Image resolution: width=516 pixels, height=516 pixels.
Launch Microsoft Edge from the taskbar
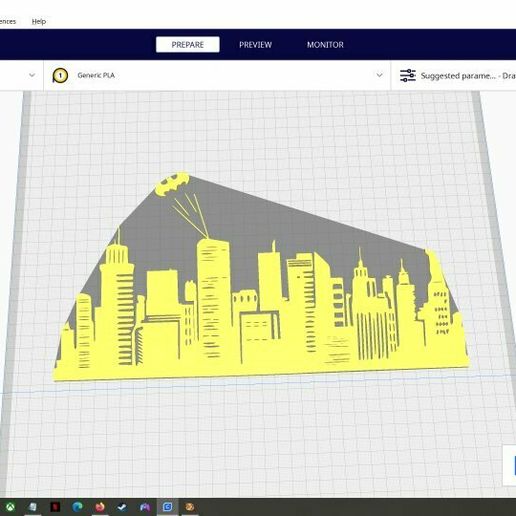click(x=77, y=507)
